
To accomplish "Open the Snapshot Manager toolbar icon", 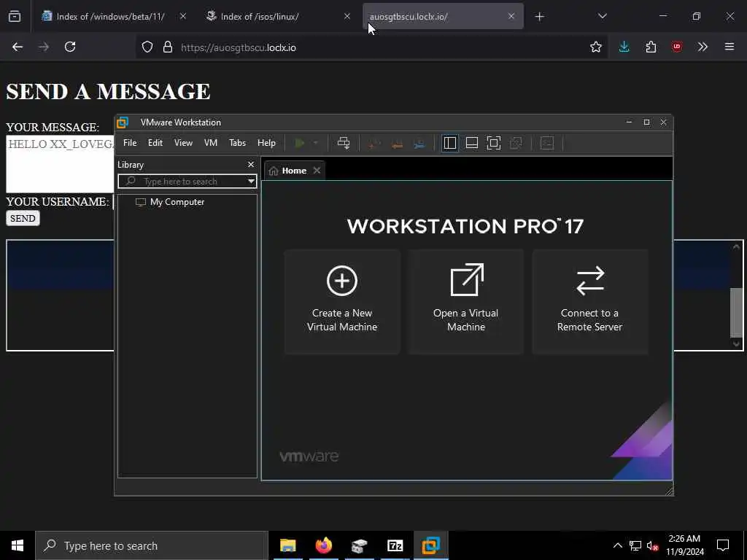I will tap(419, 144).
